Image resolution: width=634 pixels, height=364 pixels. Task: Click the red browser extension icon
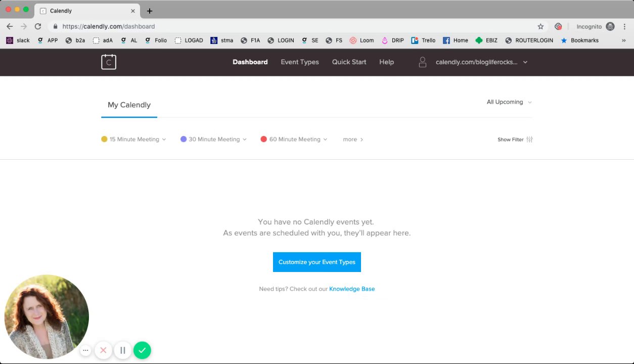[x=558, y=26]
